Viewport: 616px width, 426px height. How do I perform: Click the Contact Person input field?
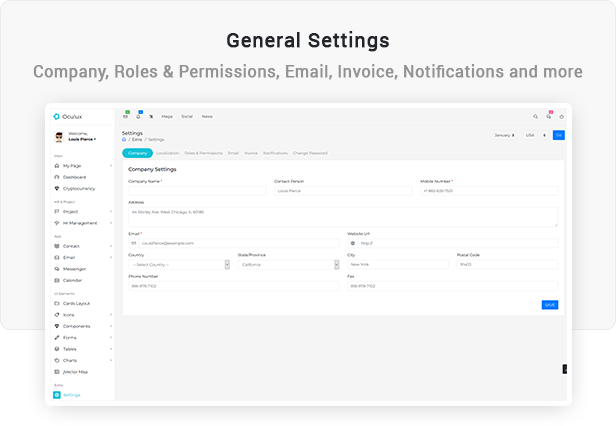343,191
